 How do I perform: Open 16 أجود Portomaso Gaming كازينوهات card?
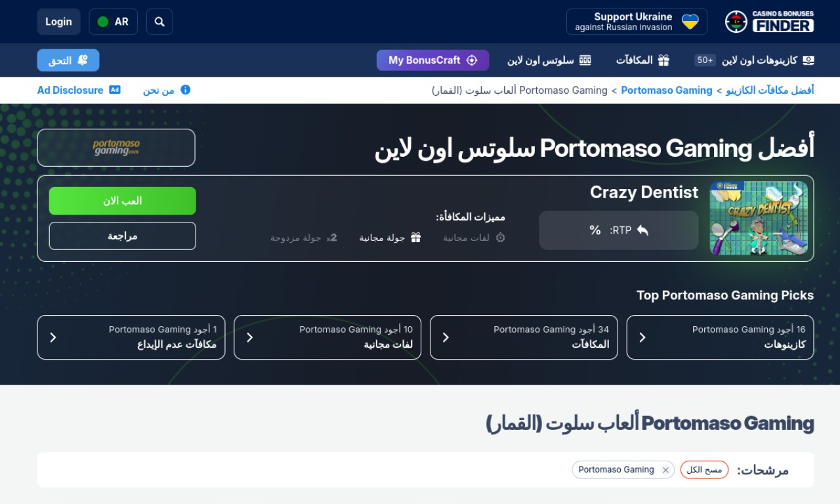coord(721,337)
